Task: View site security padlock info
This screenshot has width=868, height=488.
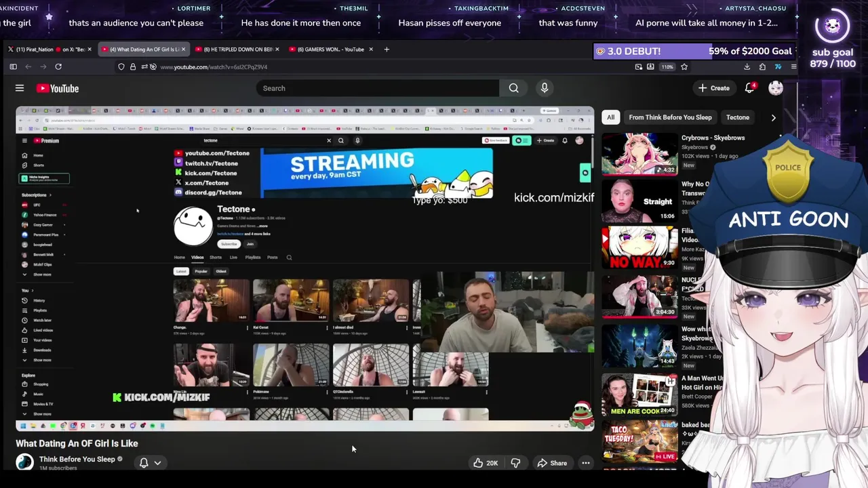Action: 133,66
